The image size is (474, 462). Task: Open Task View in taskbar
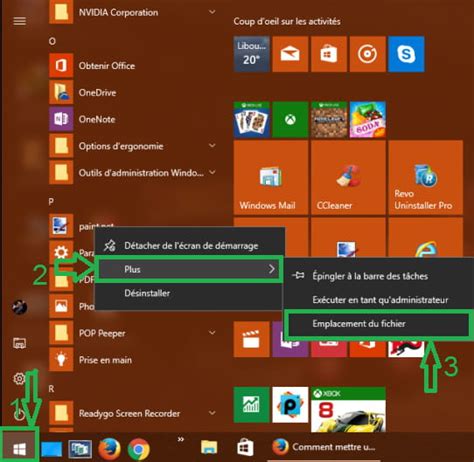click(x=80, y=449)
